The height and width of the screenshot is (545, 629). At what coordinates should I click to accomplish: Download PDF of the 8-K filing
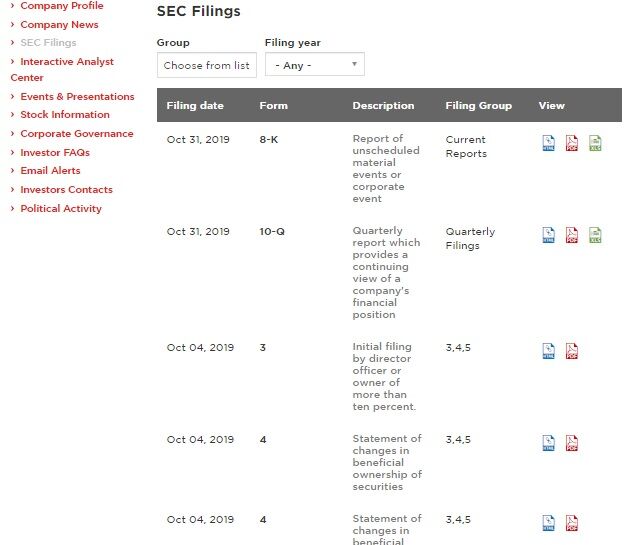point(572,143)
